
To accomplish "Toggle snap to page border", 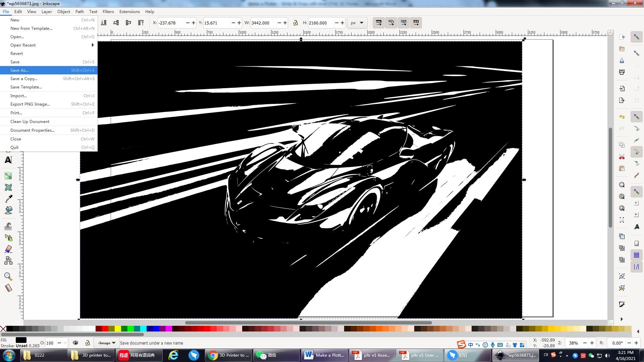I will click(636, 244).
